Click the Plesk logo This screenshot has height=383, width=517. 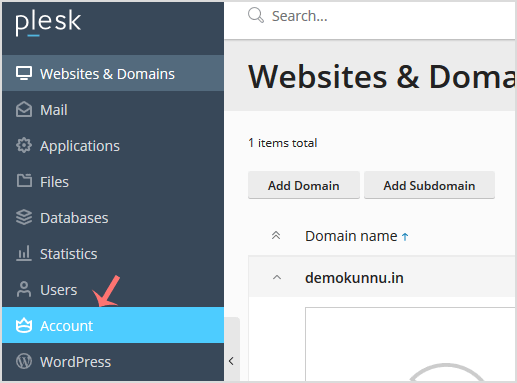tap(48, 23)
